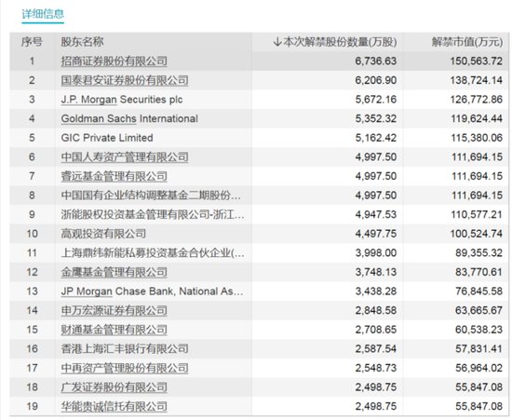Select market value 126,772.86
This screenshot has height=420, width=512.
[x=477, y=100]
